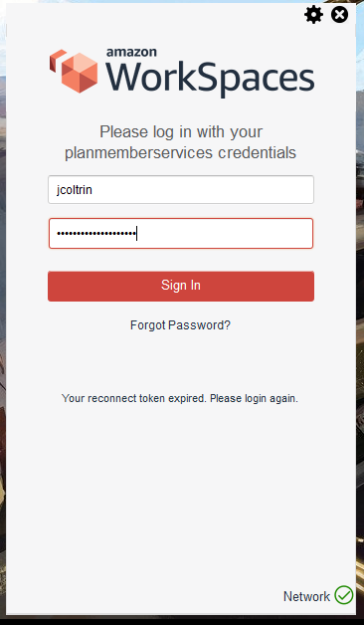Viewport: 364px width, 625px height.
Task: Click the 'Please log in with your' heading
Action: click(x=181, y=132)
